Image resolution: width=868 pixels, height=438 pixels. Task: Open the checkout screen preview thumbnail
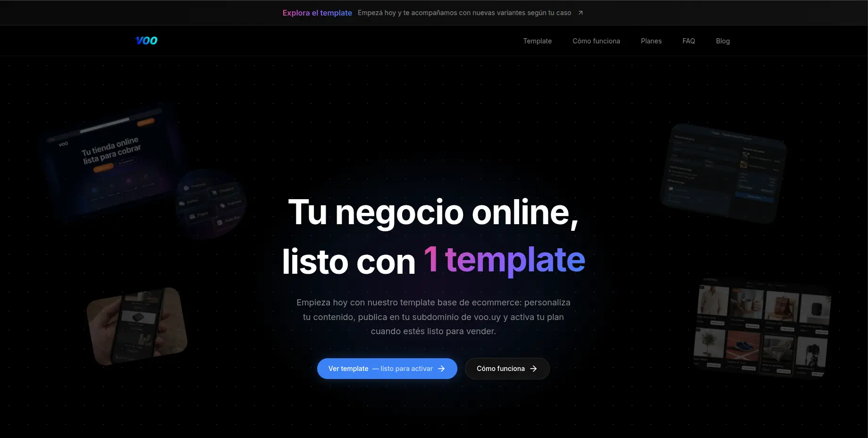point(723,173)
